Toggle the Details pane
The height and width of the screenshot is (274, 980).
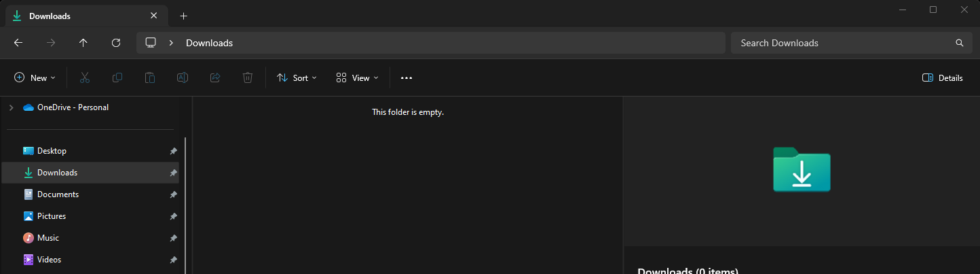click(x=943, y=78)
